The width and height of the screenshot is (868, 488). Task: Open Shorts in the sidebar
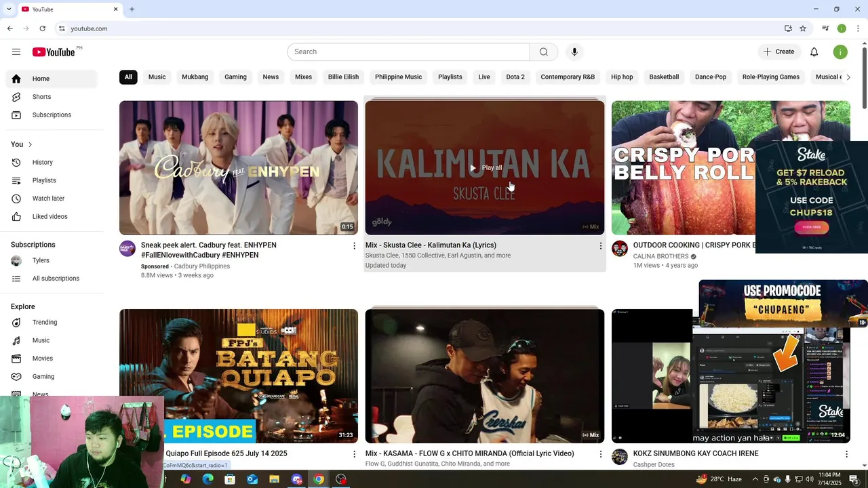[x=52, y=97]
